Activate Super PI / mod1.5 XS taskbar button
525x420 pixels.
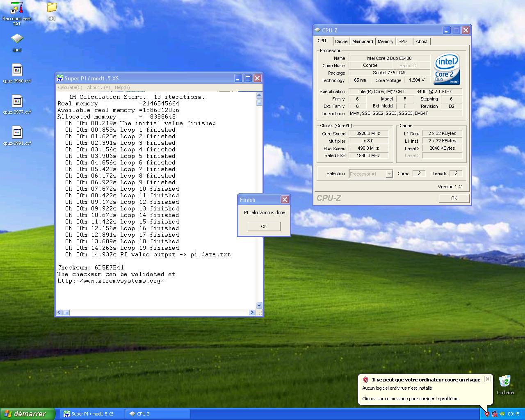(x=92, y=414)
